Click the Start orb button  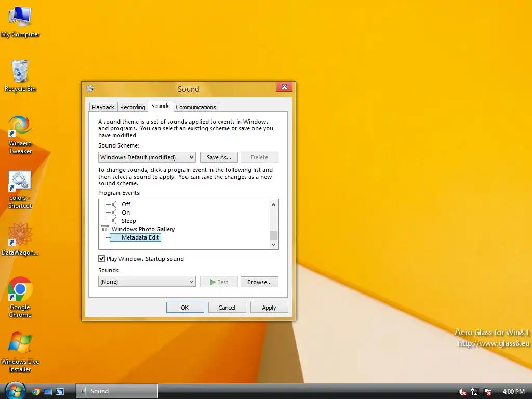tap(15, 391)
